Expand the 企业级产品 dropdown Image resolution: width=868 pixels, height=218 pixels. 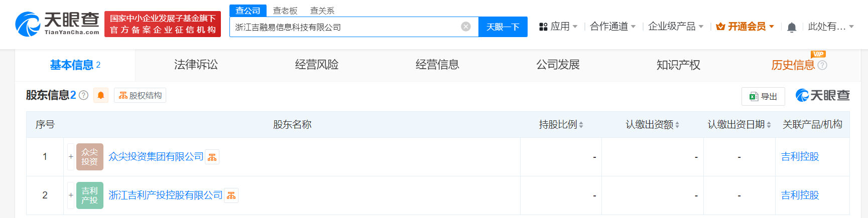click(675, 27)
